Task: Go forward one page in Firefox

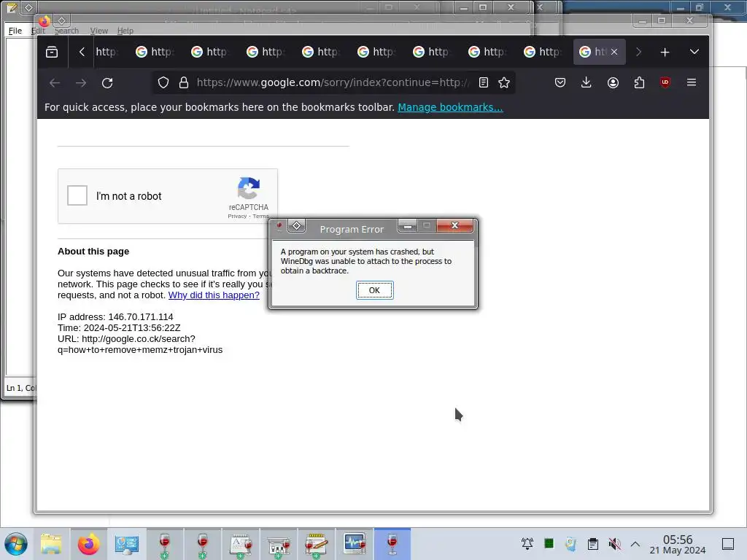Action: click(81, 83)
